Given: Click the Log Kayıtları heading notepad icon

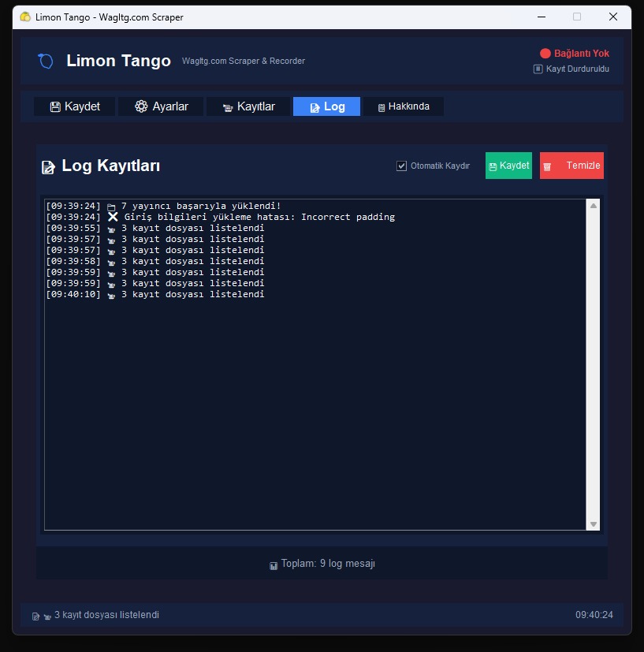Looking at the screenshot, I should (48, 166).
